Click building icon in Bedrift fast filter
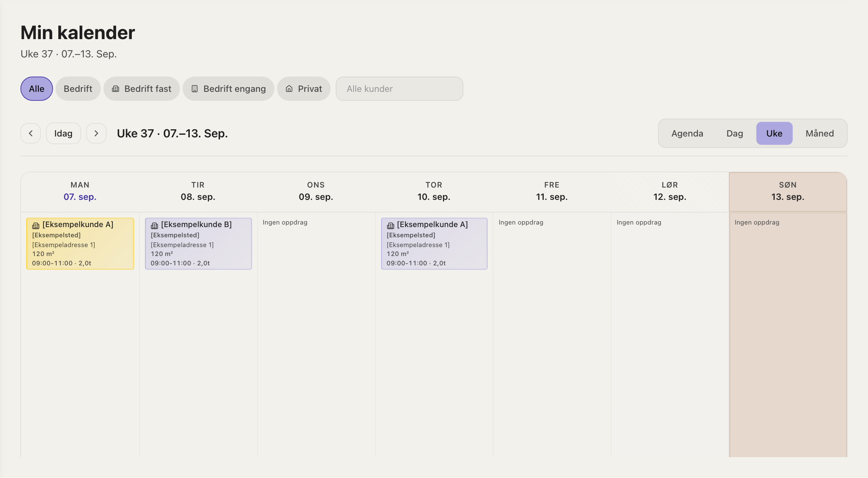 pos(115,89)
